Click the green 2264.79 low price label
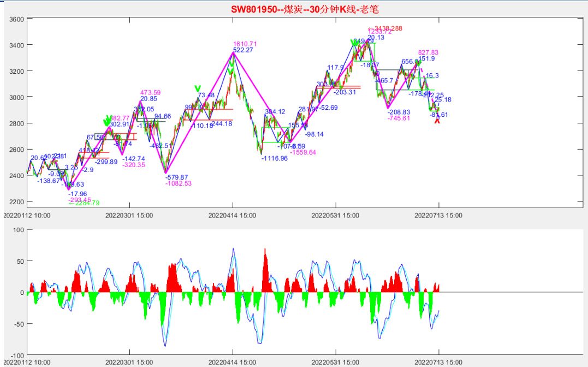The image size is (588, 367). [x=84, y=203]
